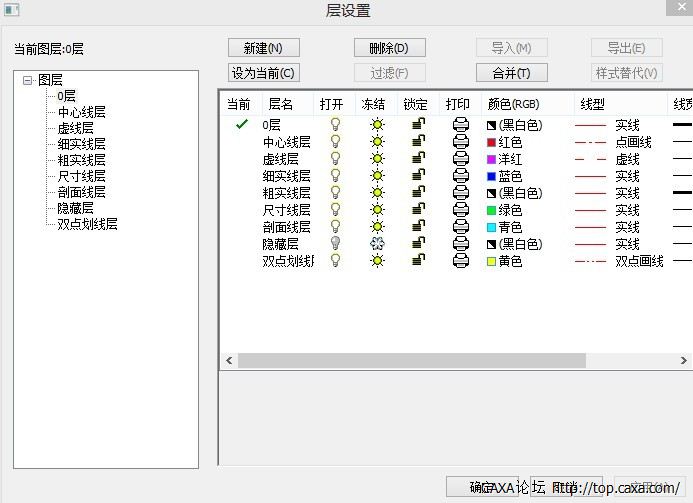Click the horizontal scrollbar right arrow
The image size is (693, 503).
[686, 360]
